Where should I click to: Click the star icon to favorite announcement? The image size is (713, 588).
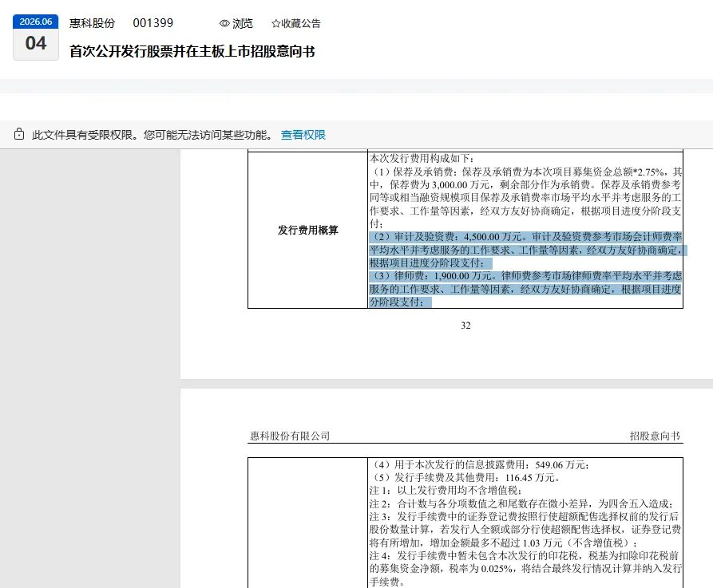[275, 24]
